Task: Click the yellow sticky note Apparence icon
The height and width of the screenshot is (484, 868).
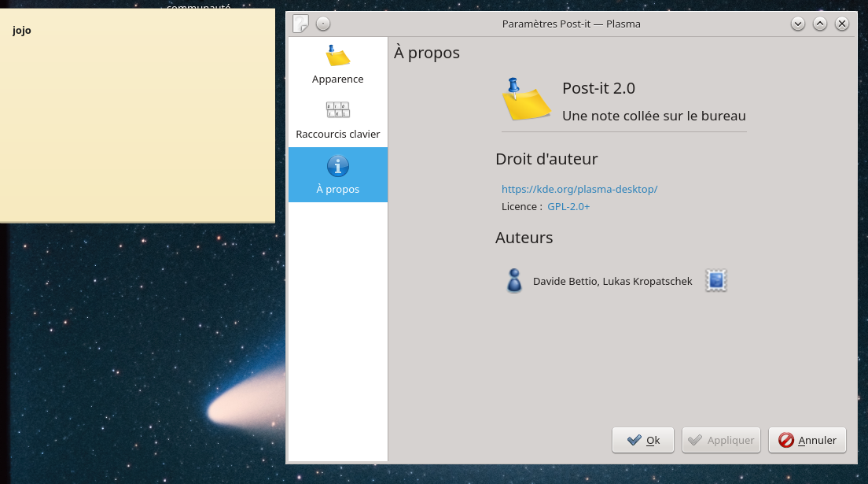Action: tap(337, 55)
